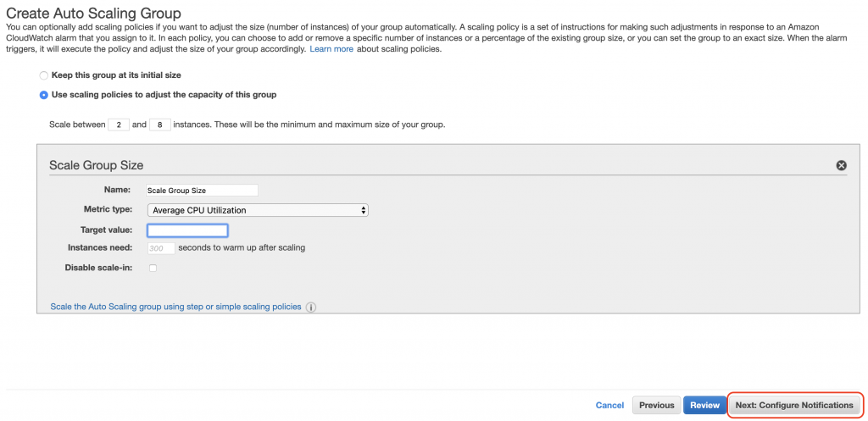868x421 pixels.
Task: Focus the policy Name text field
Action: (x=202, y=191)
